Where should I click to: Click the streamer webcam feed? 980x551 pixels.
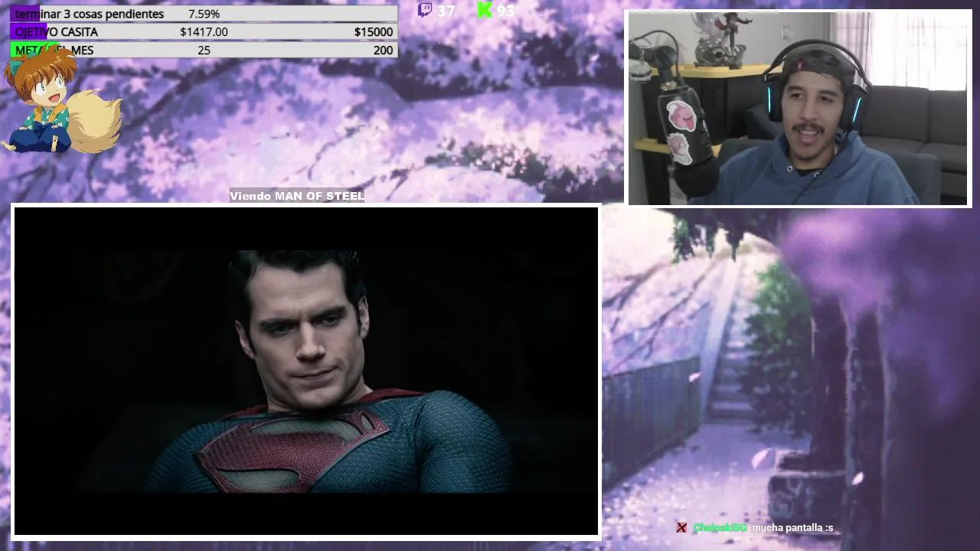click(799, 108)
